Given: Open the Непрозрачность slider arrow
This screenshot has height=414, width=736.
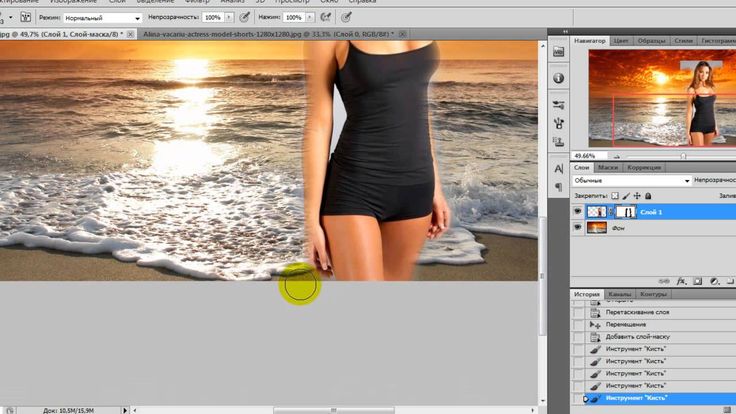Looking at the screenshot, I should (229, 17).
